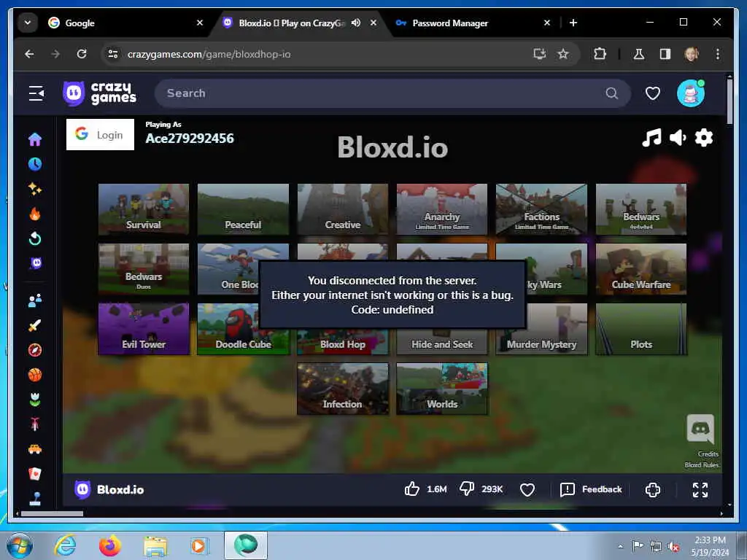Select the Peaceful game mode

(x=243, y=209)
